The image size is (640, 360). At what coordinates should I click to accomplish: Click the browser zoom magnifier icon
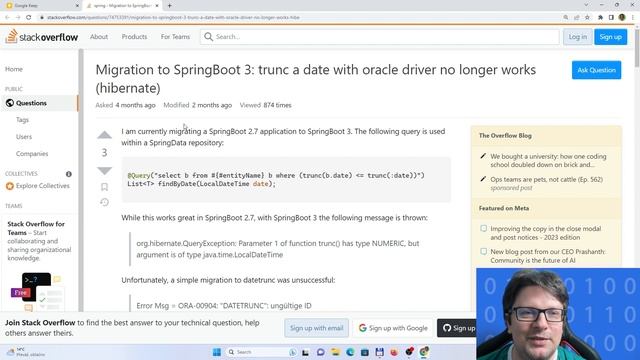point(566,18)
